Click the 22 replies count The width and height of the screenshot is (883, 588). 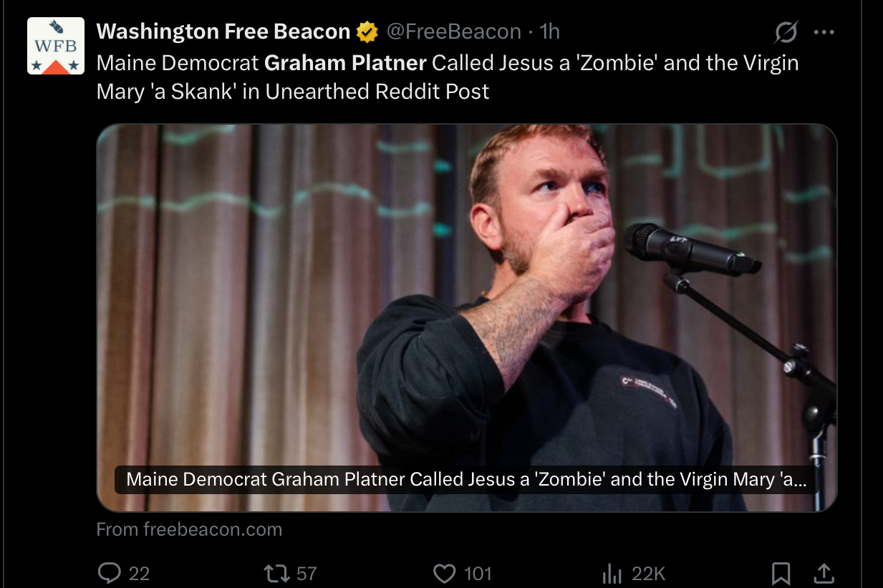[x=139, y=573]
